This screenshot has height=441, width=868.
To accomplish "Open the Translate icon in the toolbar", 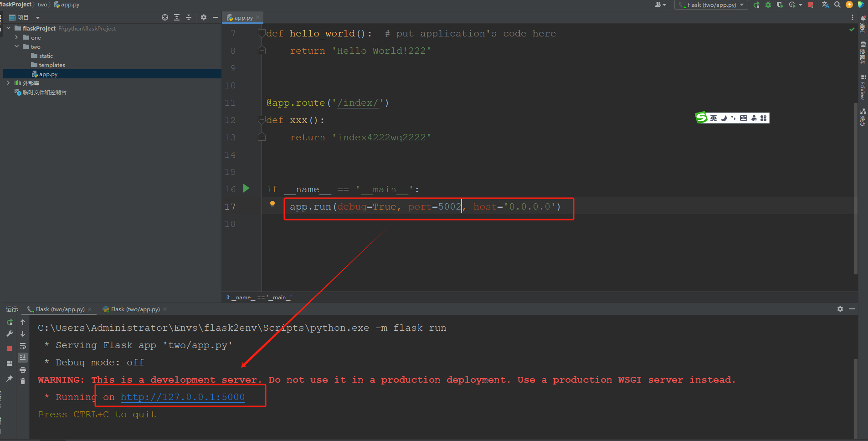I will 825,5.
